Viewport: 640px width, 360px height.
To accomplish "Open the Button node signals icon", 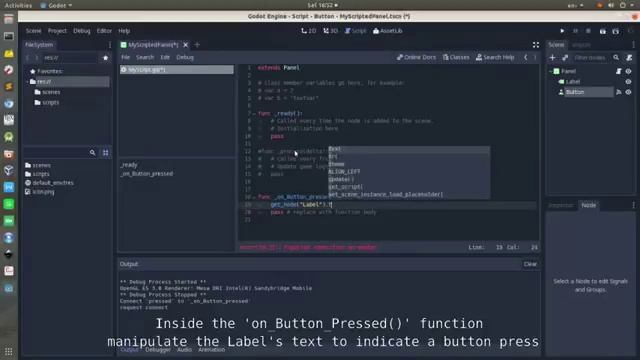I will (619, 92).
